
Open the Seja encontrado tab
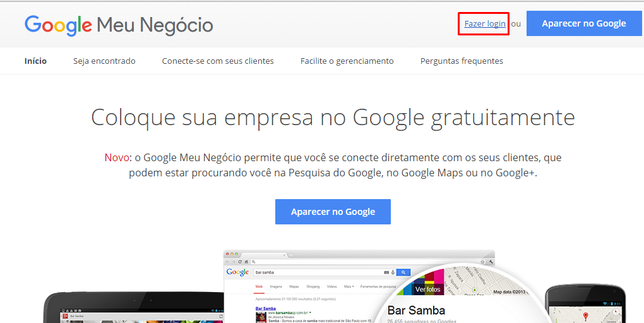pyautogui.click(x=104, y=61)
